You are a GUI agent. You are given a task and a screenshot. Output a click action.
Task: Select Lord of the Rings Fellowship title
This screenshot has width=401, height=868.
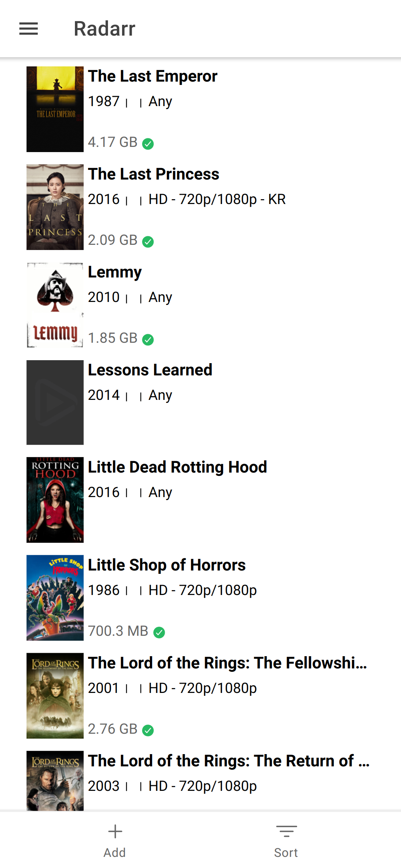(x=227, y=663)
